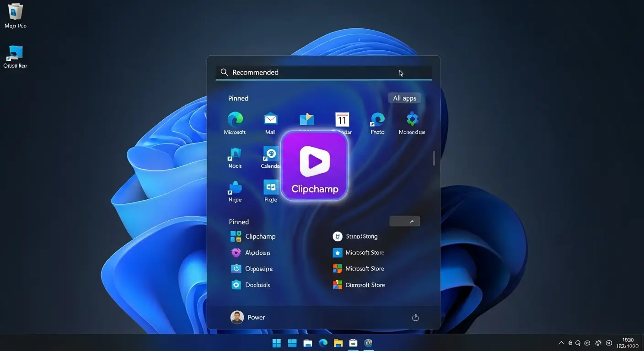Viewport: 644px width, 351px height.
Task: Click the chat bubble tray icon
Action: click(578, 343)
